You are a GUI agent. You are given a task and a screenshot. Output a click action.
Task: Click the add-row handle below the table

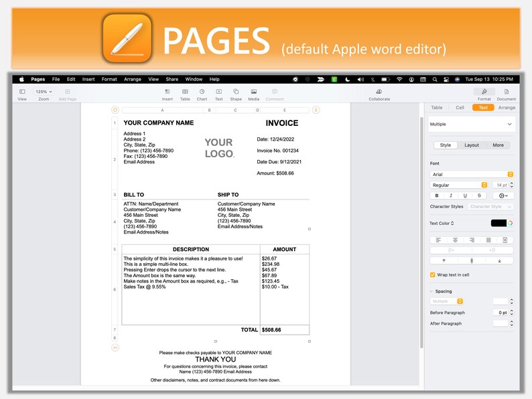tap(115, 347)
